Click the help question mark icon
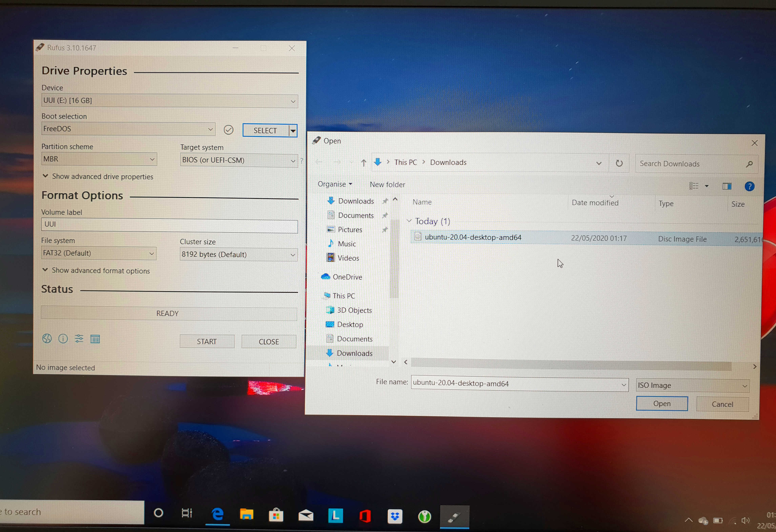 pyautogui.click(x=749, y=186)
